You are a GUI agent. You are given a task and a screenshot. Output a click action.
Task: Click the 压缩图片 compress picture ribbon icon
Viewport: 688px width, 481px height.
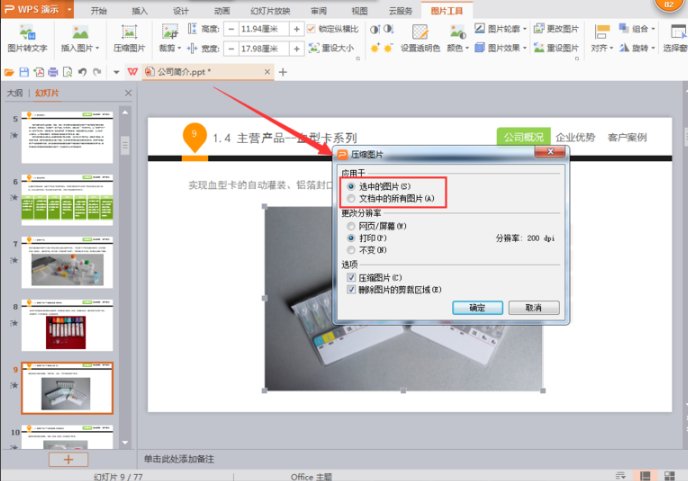(129, 32)
